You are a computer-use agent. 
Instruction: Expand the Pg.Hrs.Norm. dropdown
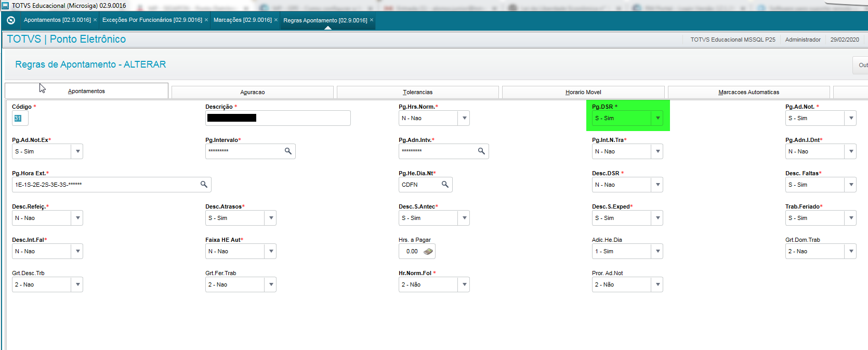point(464,118)
